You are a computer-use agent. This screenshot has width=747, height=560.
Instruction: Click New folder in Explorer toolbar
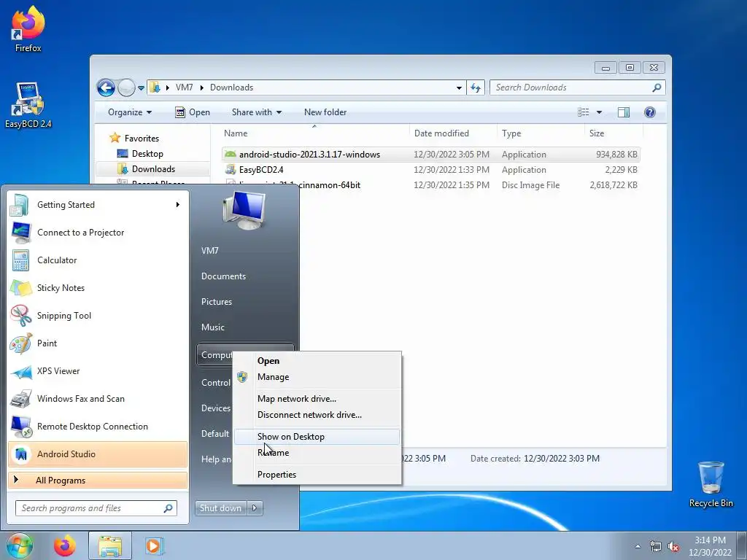[325, 112]
